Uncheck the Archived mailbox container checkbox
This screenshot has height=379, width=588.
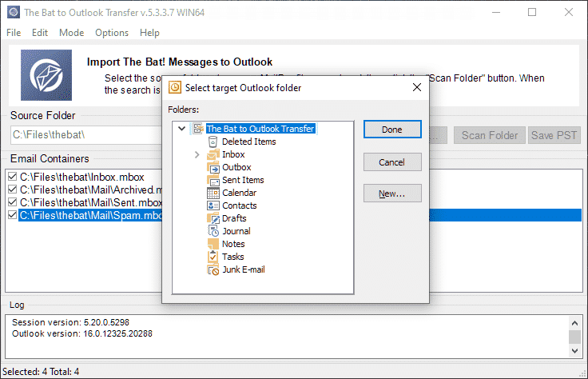12,189
